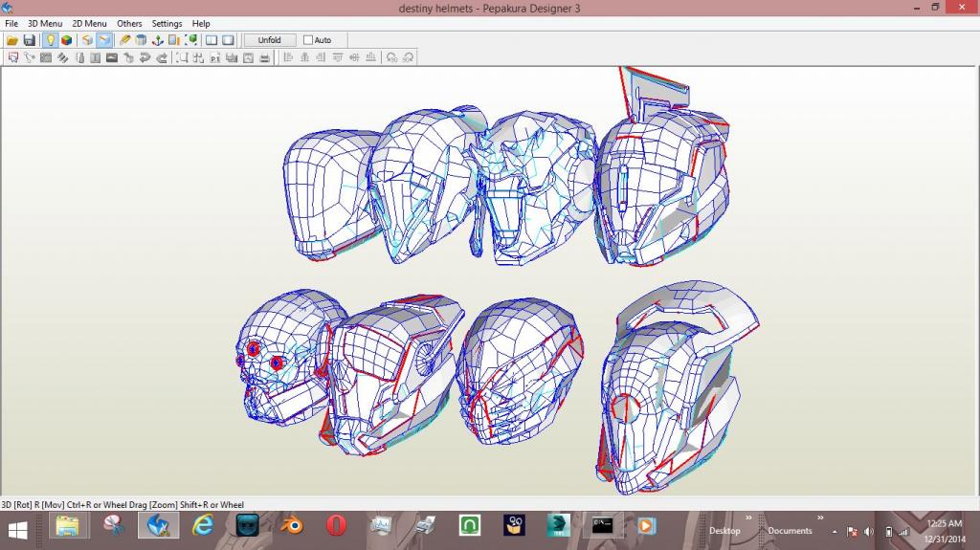Screen dimensions: 980x550
Task: Open the 2D Menu
Action: click(89, 24)
